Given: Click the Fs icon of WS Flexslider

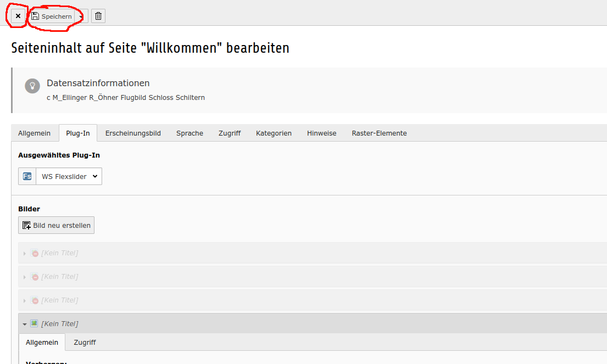Looking at the screenshot, I should coord(26,176).
